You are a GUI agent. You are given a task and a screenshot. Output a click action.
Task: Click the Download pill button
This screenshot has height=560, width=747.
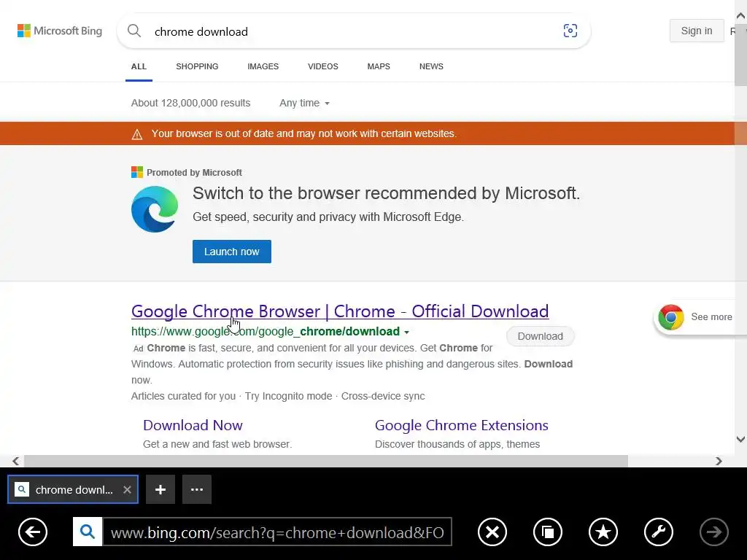(541, 336)
